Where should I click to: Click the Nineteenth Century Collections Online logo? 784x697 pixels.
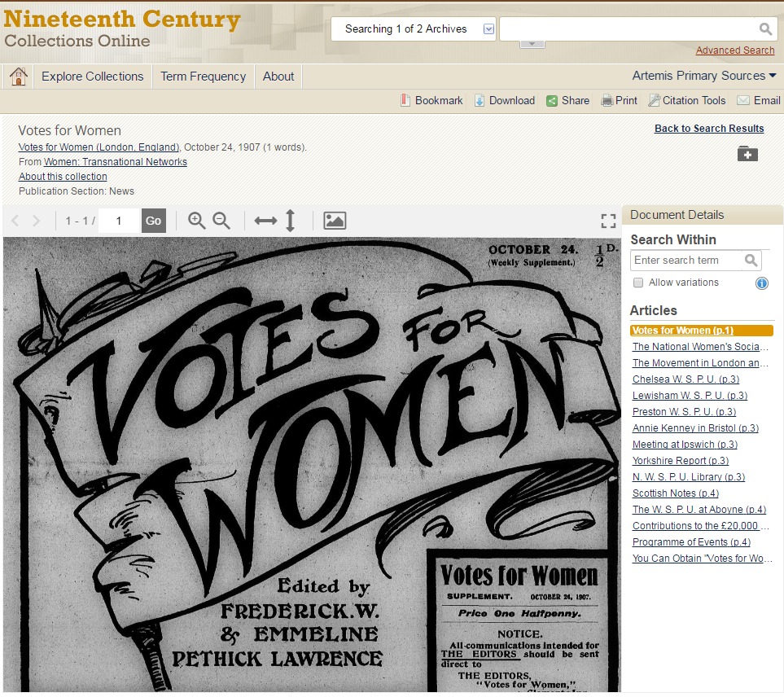122,29
